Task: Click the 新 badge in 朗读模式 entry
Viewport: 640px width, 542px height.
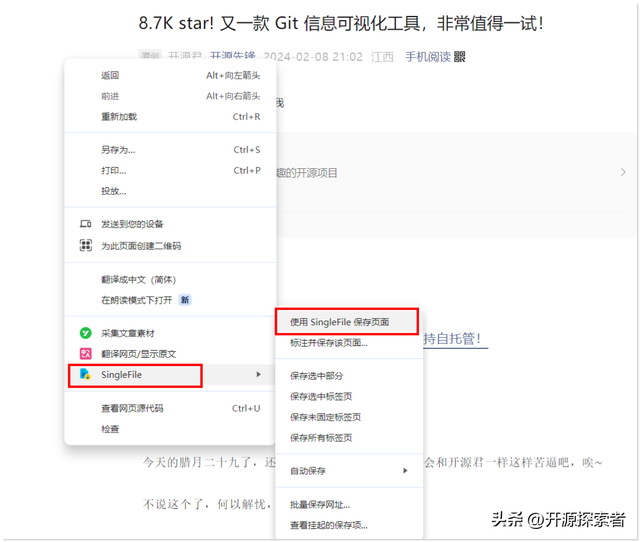Action: [185, 300]
